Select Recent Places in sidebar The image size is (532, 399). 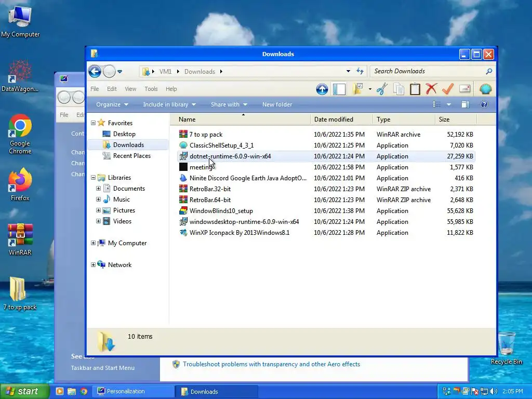pyautogui.click(x=131, y=156)
